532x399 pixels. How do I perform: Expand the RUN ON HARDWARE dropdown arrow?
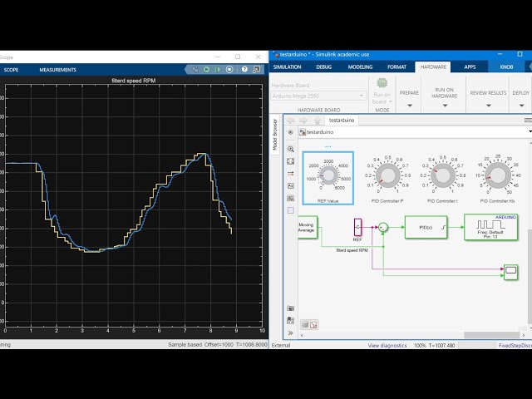445,106
